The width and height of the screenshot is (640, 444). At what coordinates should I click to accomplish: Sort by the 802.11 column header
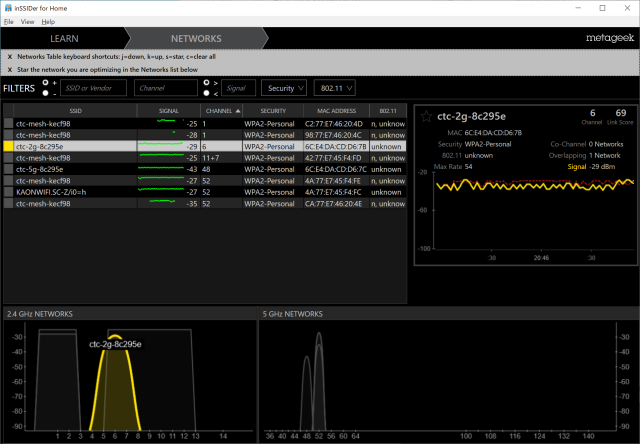(388, 111)
